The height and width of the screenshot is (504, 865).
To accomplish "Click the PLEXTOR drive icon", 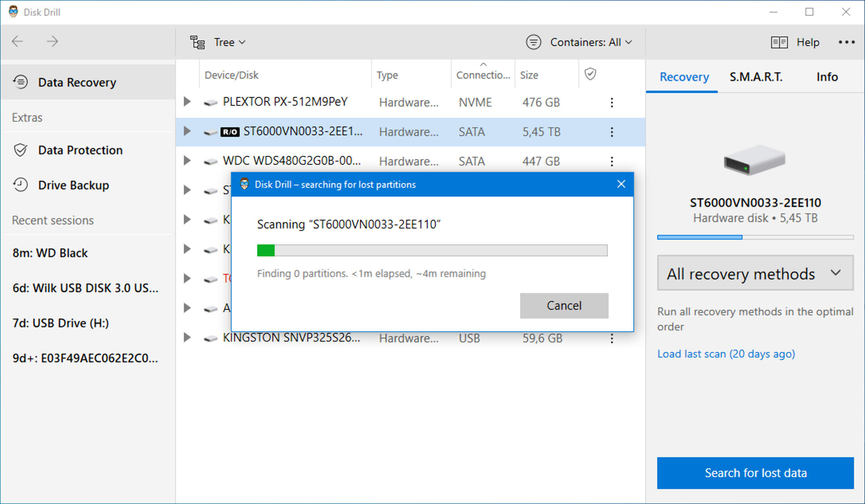I will (210, 103).
